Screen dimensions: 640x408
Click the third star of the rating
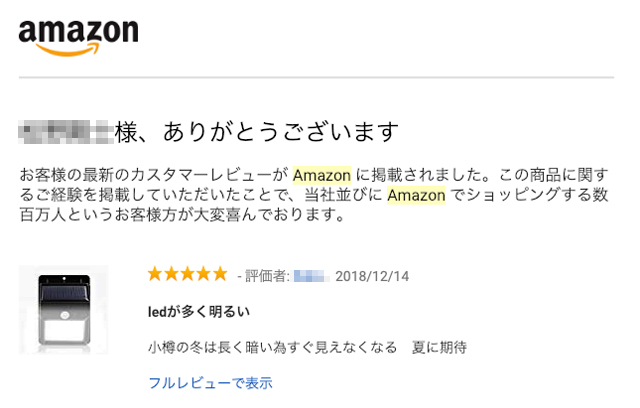[x=187, y=274]
